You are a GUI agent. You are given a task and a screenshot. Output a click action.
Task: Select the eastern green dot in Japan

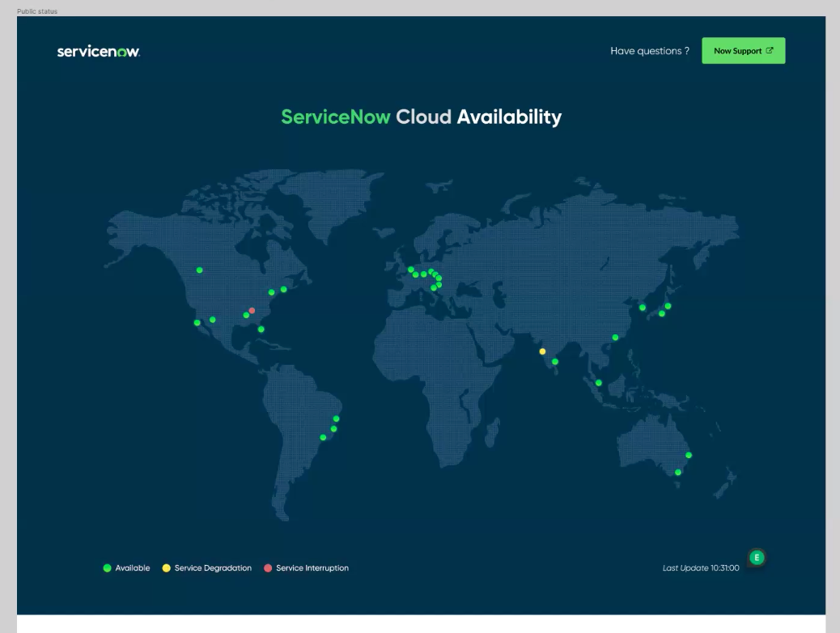point(668,306)
